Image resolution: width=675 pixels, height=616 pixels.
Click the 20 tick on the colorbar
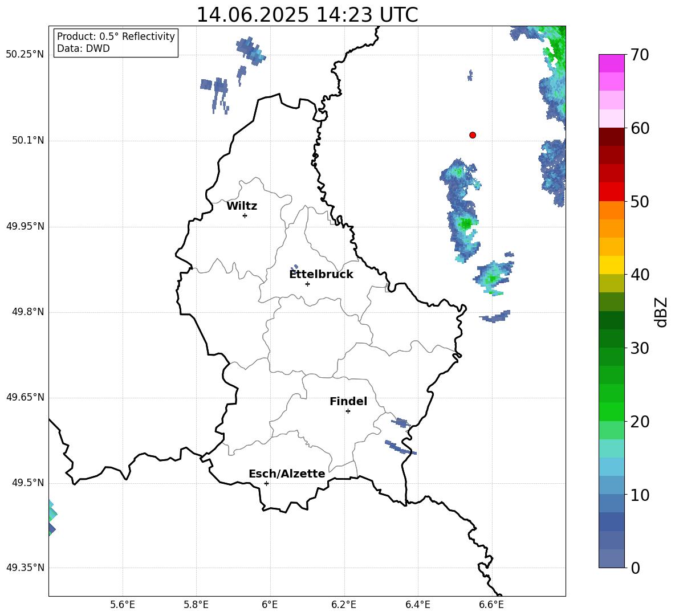pos(640,422)
